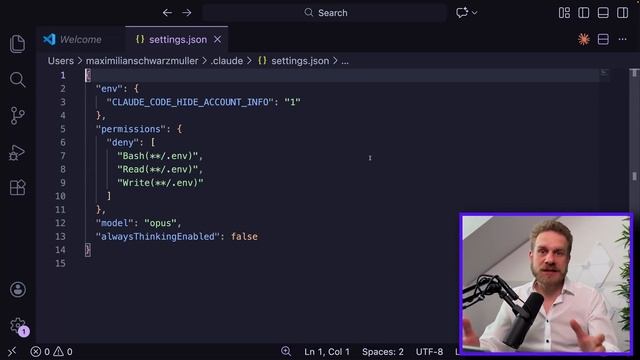Click the "env" key on line 2
640x360 pixels.
tap(109, 89)
